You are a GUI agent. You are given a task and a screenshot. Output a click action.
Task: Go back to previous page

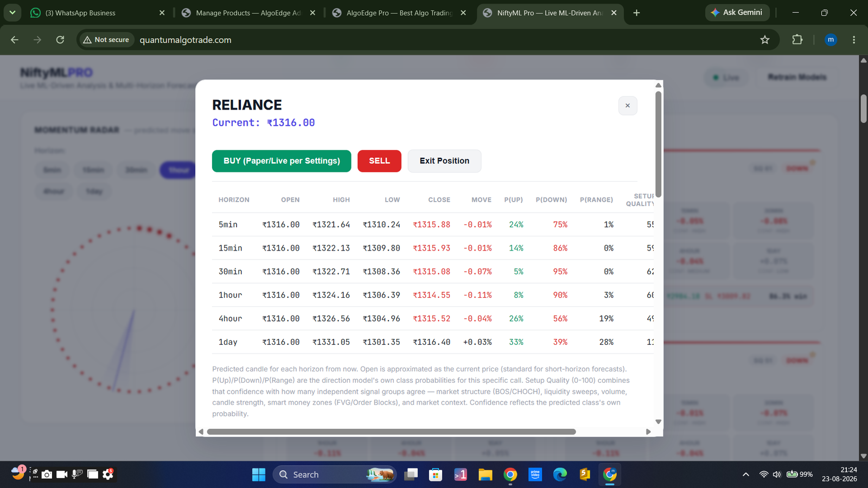point(15,40)
